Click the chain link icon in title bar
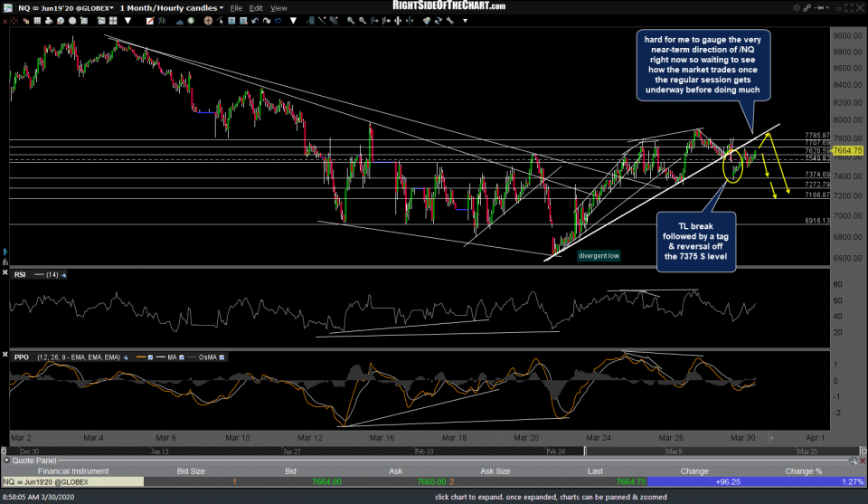The height and width of the screenshot is (504, 868). pyautogui.click(x=807, y=8)
